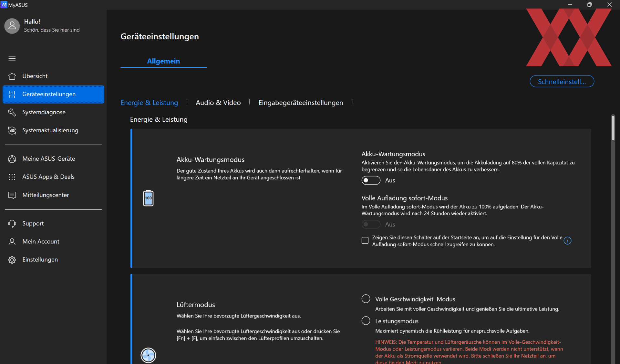Click the wrench icon beside Systemdiagnose
Image resolution: width=620 pixels, height=364 pixels.
click(12, 112)
